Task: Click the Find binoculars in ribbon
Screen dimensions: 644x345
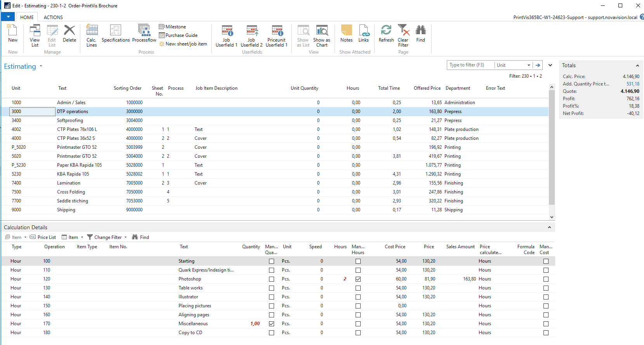Action: [x=421, y=30]
